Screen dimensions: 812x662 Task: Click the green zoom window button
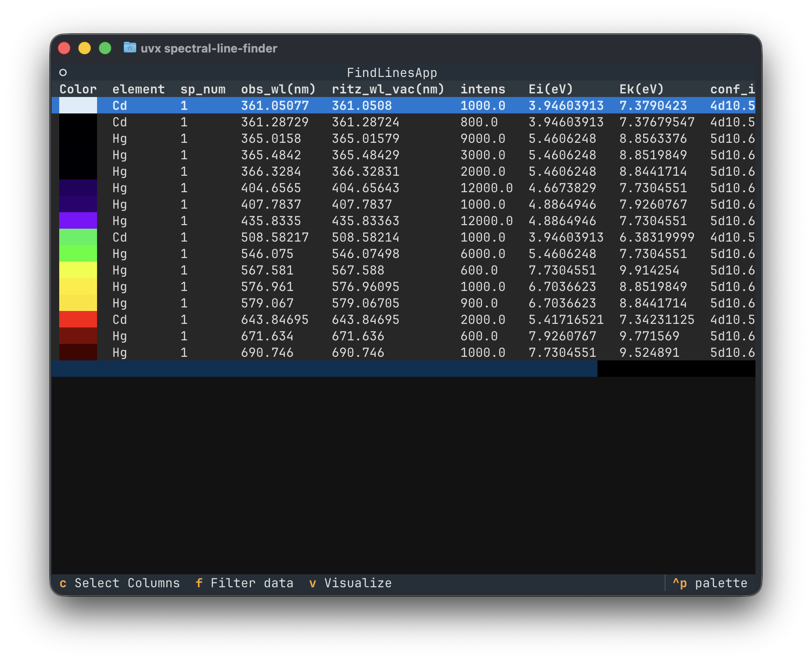tap(105, 48)
